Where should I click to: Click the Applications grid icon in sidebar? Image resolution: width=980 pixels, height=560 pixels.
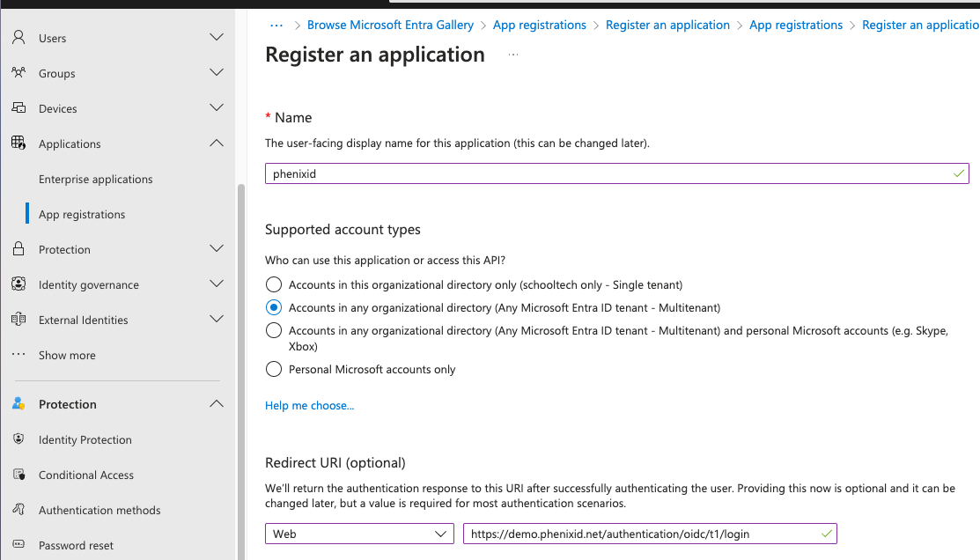pyautogui.click(x=18, y=144)
